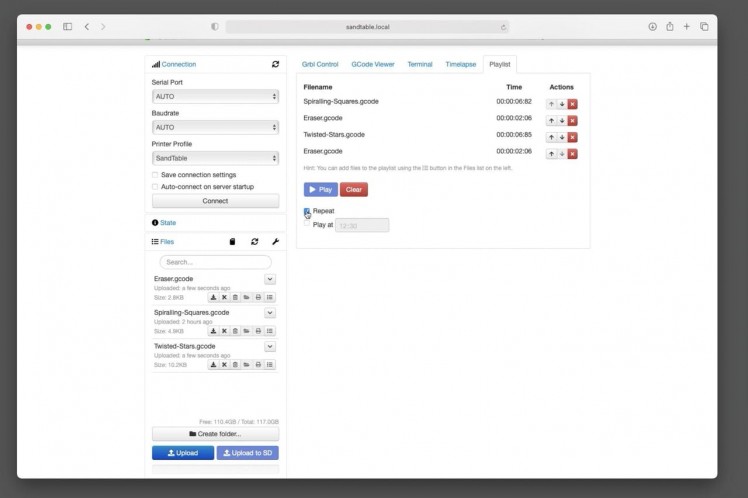
Task: Refresh the Connection panel serial ports
Action: 275,64
